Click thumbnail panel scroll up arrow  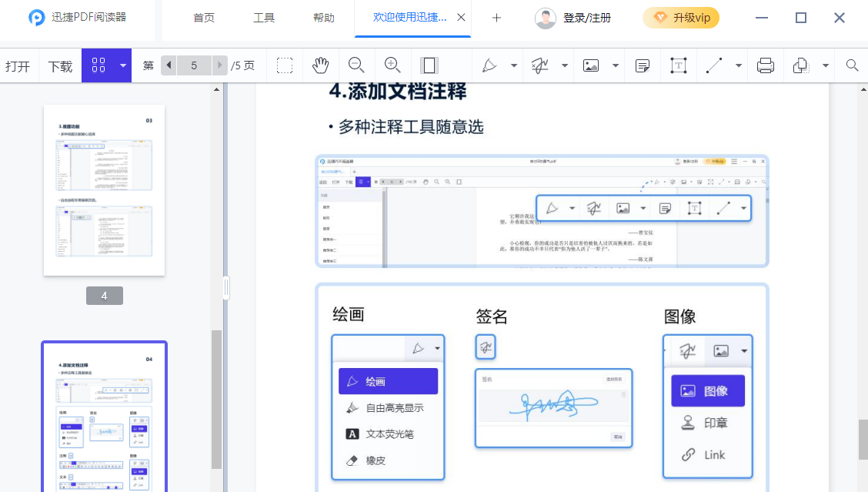pyautogui.click(x=216, y=89)
